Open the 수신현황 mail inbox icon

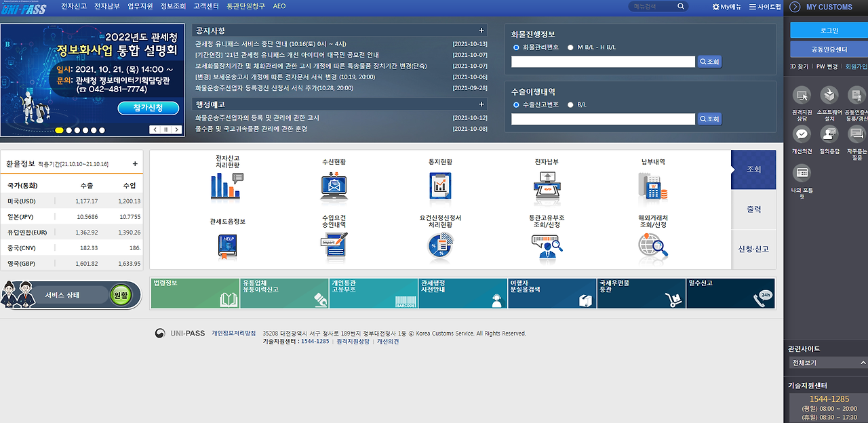(x=333, y=186)
